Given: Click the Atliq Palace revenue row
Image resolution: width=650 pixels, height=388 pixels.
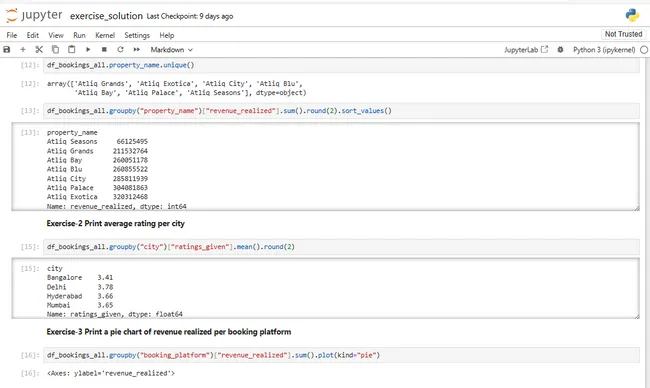Looking at the screenshot, I should tap(97, 188).
